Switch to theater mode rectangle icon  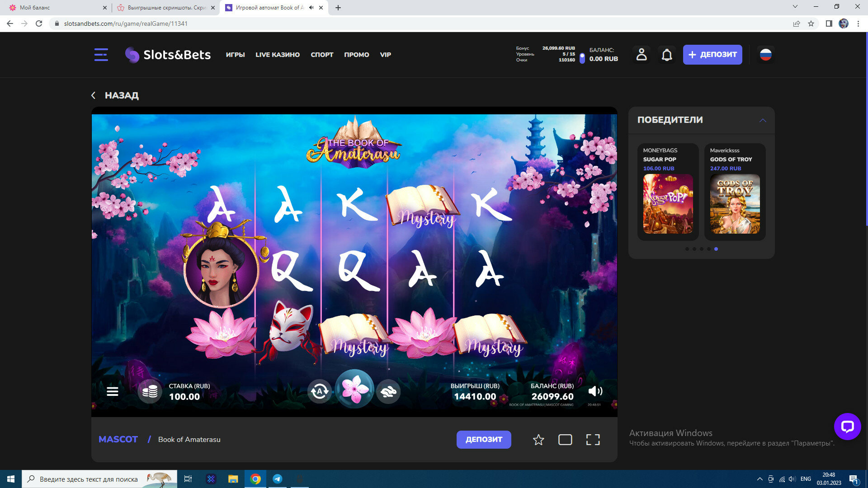click(x=565, y=440)
